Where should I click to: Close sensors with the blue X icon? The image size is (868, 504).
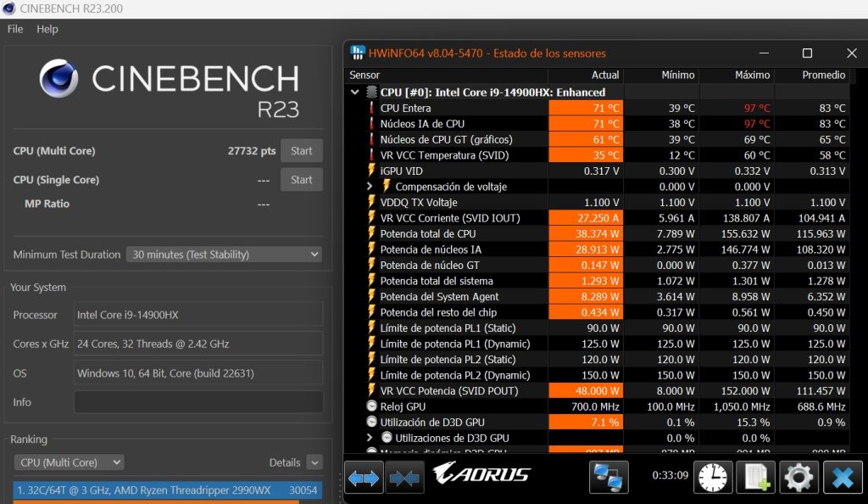pos(843,477)
